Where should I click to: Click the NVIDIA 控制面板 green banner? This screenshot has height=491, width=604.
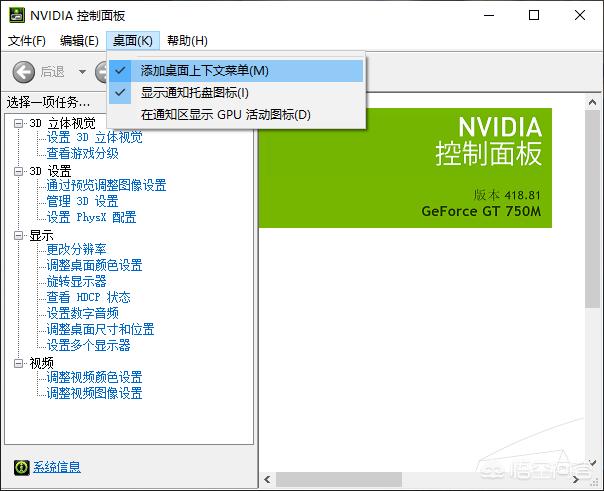pos(405,168)
